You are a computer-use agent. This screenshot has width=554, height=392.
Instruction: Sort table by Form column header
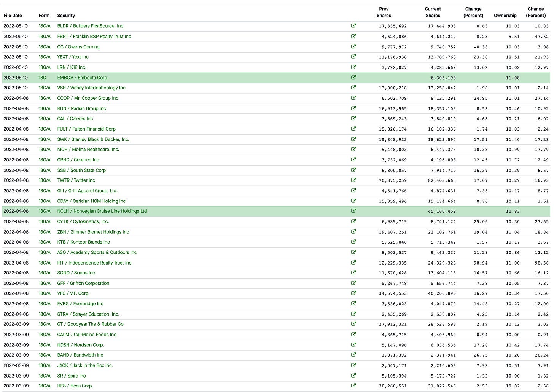(44, 16)
